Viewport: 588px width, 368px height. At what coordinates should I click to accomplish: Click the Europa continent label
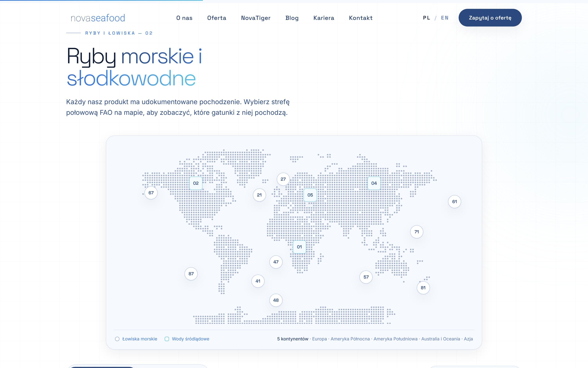pyautogui.click(x=320, y=339)
